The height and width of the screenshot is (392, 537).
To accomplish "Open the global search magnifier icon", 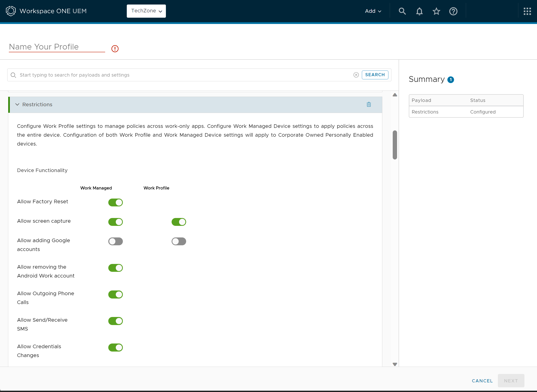I will [402, 11].
